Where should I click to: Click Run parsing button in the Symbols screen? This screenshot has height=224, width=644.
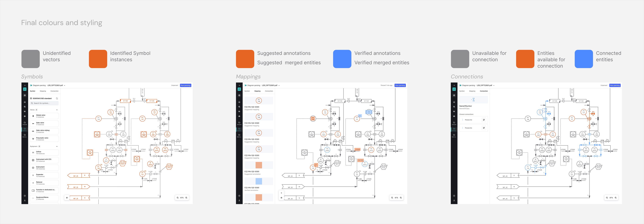click(x=185, y=85)
